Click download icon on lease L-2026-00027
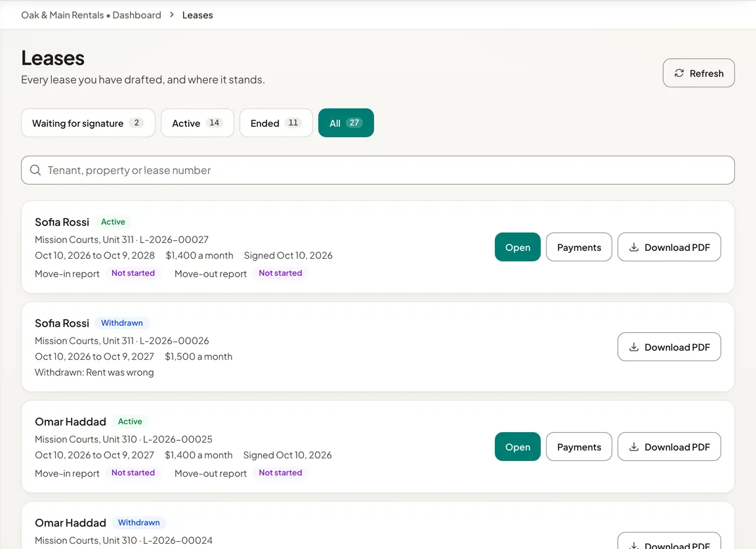 pos(634,247)
